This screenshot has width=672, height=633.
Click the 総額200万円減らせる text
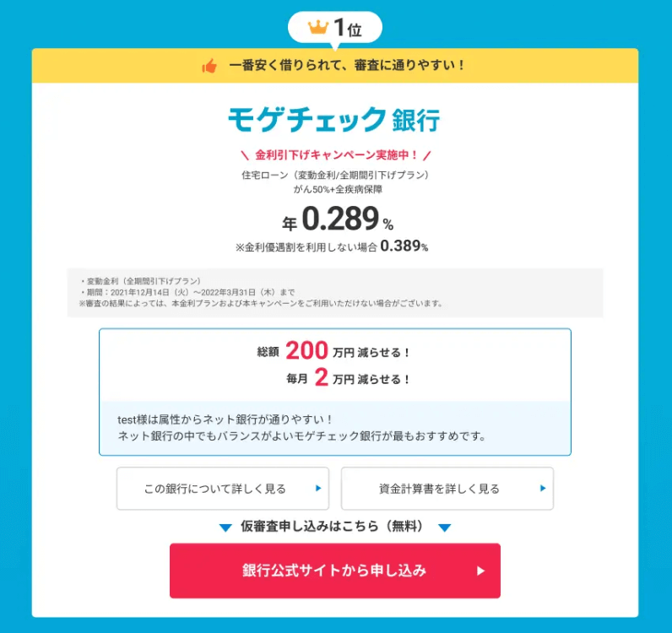(x=333, y=351)
